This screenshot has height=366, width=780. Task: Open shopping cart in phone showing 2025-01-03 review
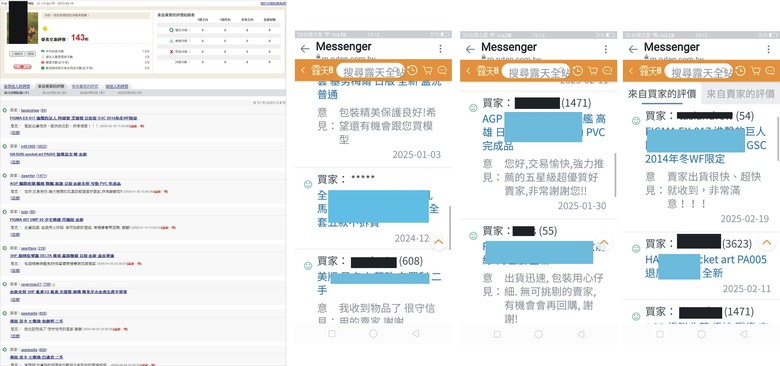428,71
